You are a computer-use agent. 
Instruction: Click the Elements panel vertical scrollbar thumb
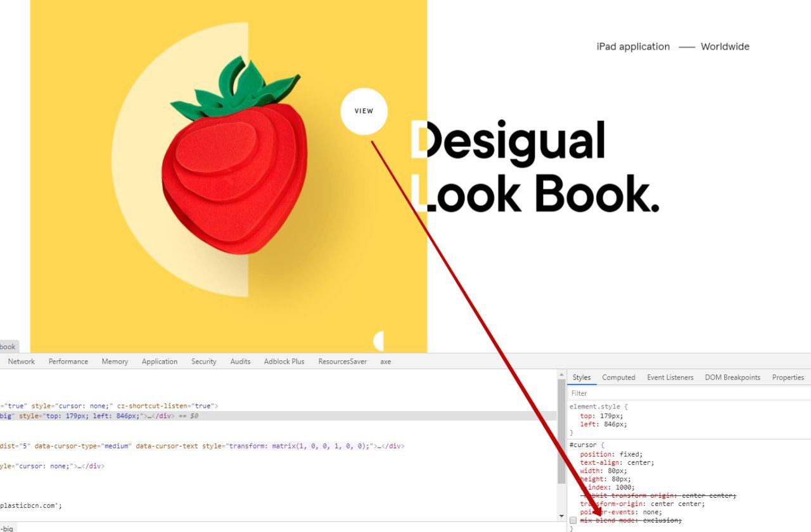pos(561,431)
